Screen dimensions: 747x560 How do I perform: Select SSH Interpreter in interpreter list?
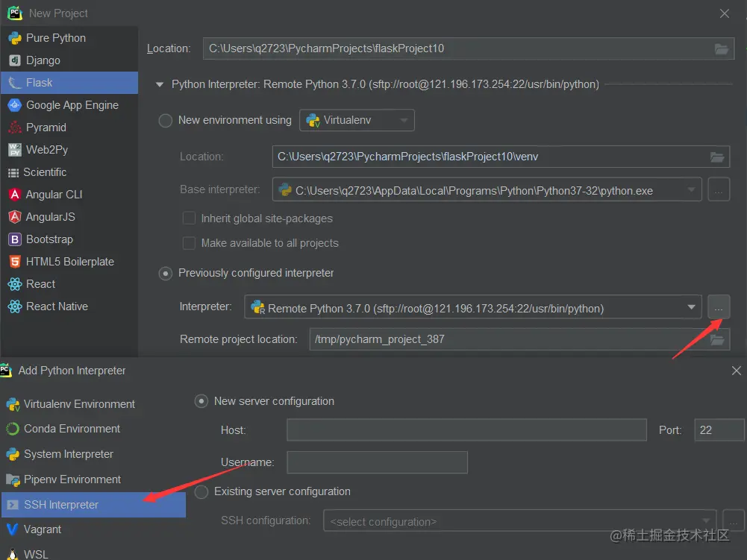coord(93,505)
